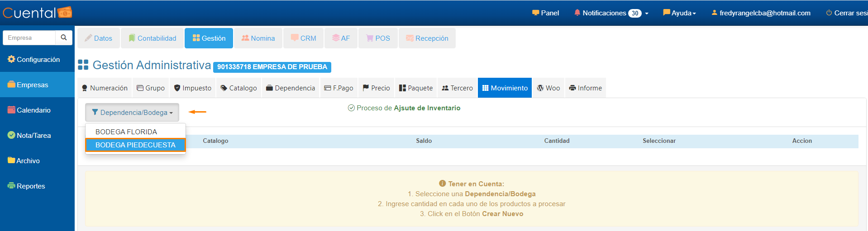
Task: Switch to the Contabilidad tab
Action: coord(153,38)
